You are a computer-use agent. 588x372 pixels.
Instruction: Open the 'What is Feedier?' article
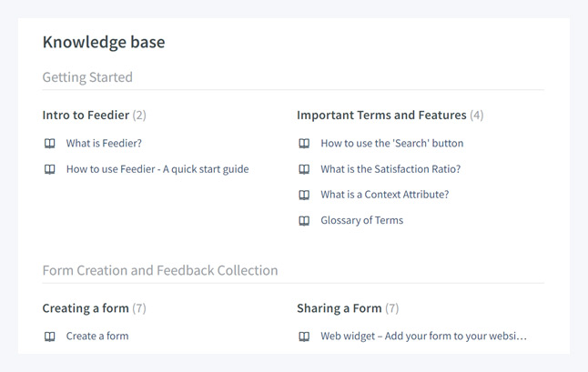click(104, 144)
